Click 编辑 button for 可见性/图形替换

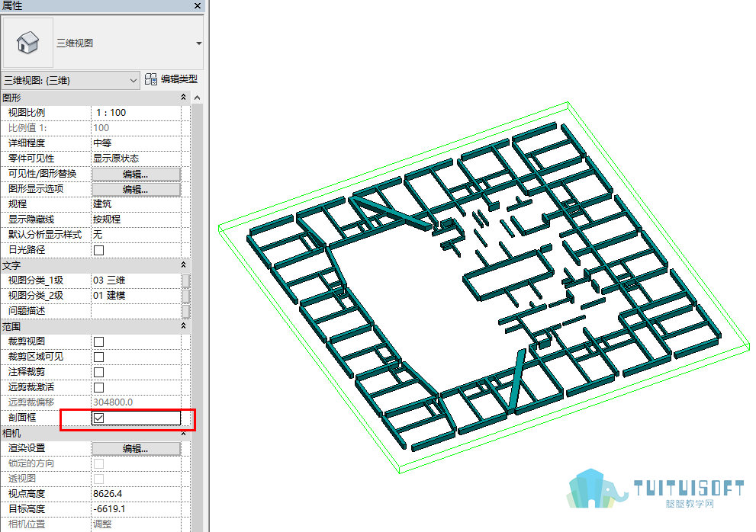coord(137,174)
